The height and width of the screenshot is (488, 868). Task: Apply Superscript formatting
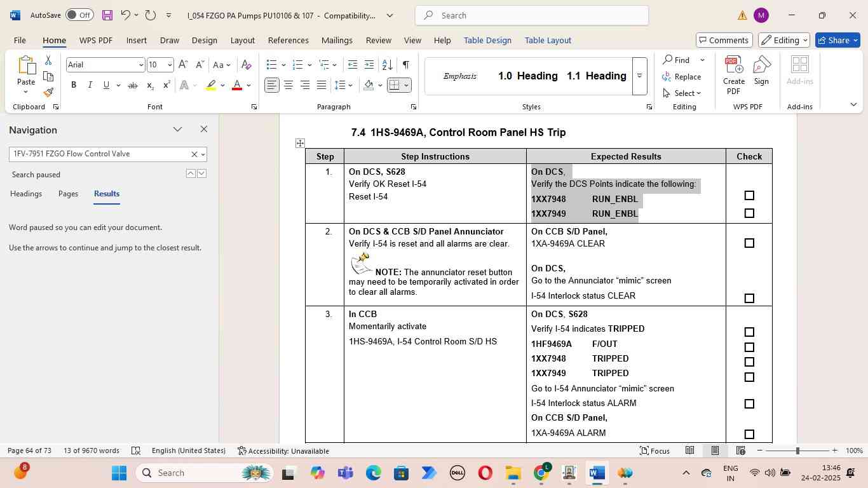[166, 85]
